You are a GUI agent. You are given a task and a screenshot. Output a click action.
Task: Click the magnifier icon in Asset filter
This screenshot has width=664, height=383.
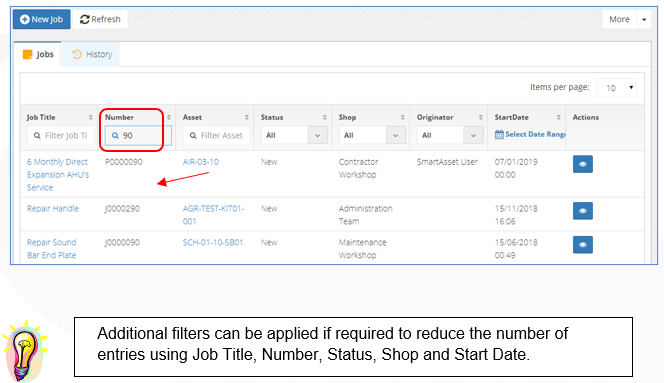[193, 136]
